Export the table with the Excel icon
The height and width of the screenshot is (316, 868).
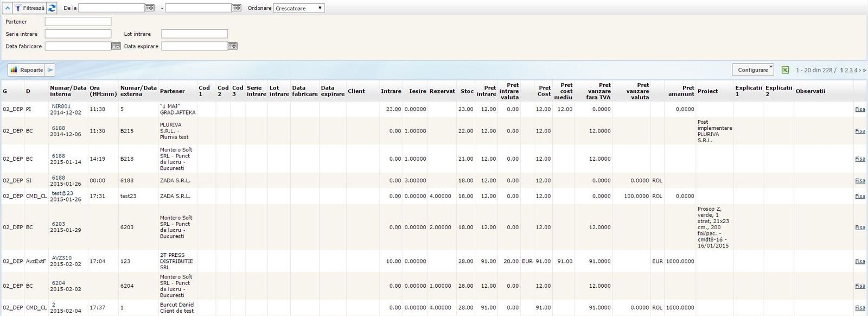click(785, 70)
